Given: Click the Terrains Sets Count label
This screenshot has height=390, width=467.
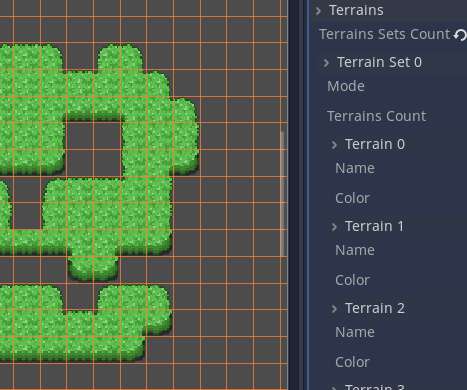Looking at the screenshot, I should point(385,34).
